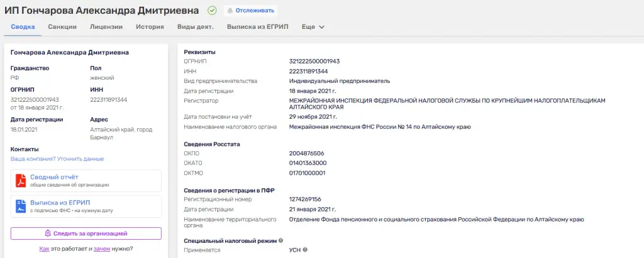Click the red PDF icon for Сводный отчёт
The image size is (644, 258).
click(21, 181)
